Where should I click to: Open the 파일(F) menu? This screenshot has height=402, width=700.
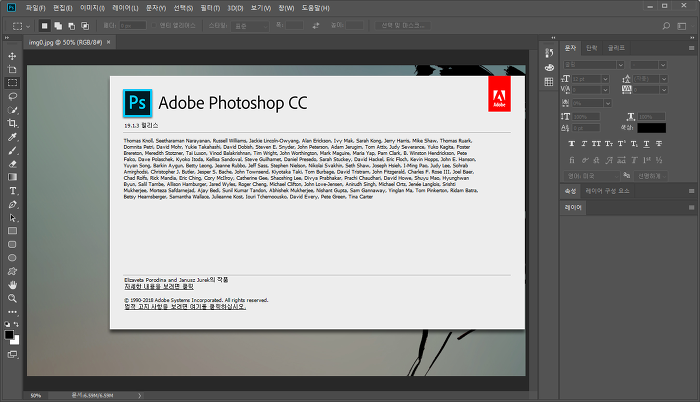[x=35, y=8]
